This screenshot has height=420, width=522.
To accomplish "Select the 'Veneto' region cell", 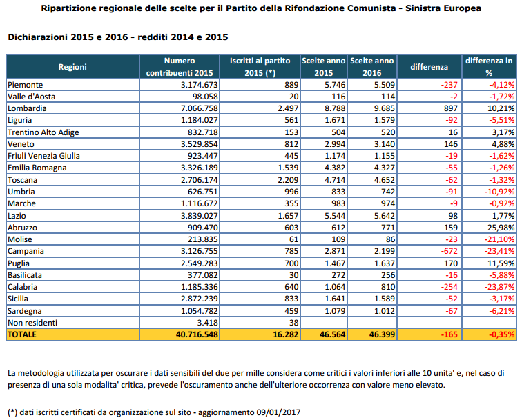I will click(x=72, y=144).
